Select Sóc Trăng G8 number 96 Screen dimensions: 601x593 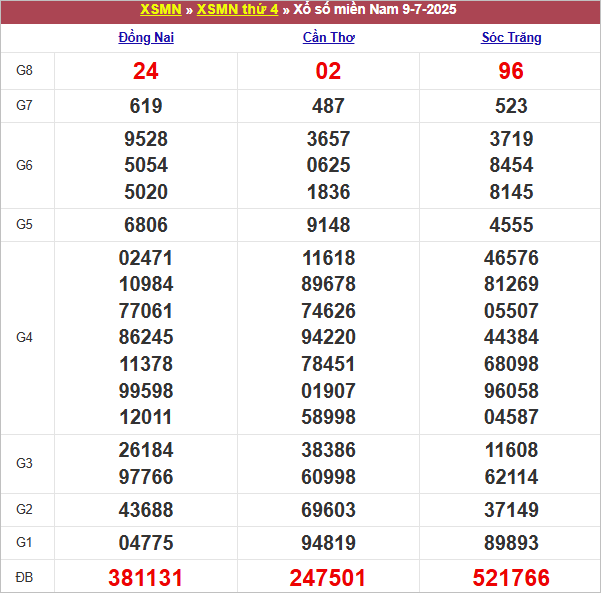click(x=511, y=71)
